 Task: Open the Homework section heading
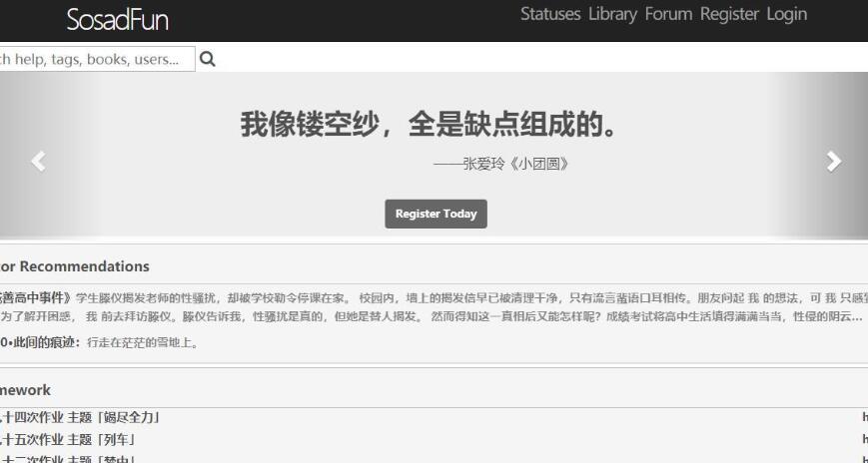tap(26, 390)
